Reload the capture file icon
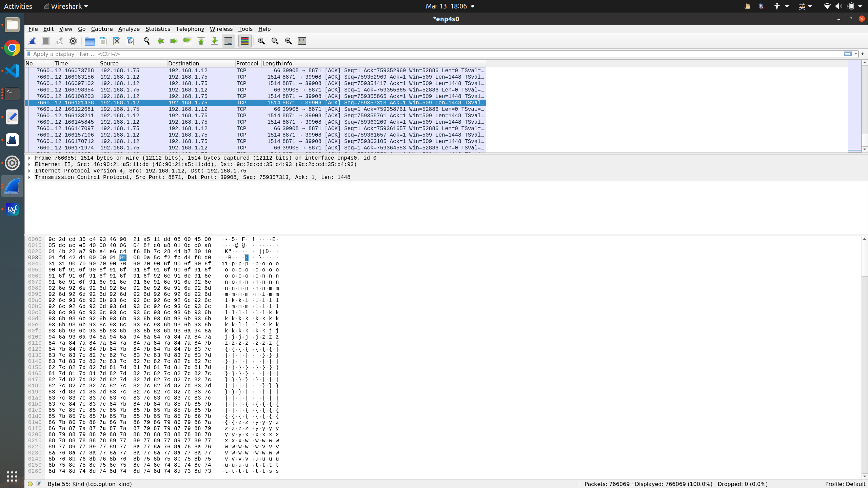868x488 pixels. pos(130,41)
